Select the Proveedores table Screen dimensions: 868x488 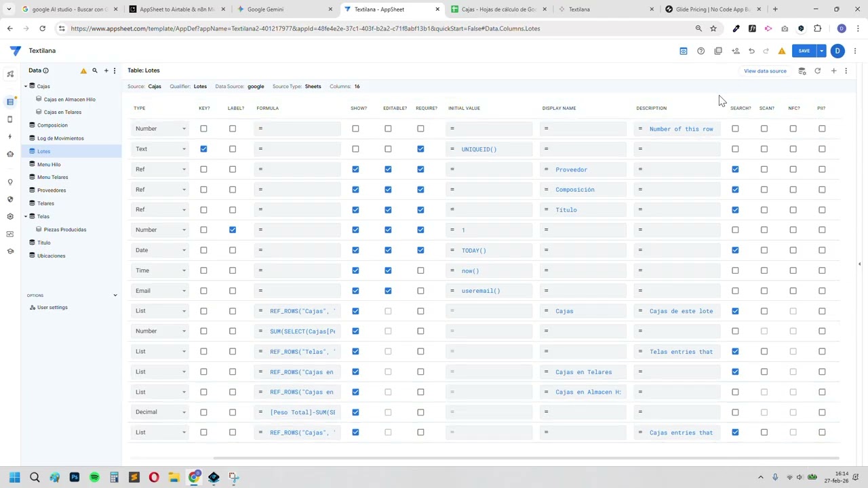[x=52, y=190]
